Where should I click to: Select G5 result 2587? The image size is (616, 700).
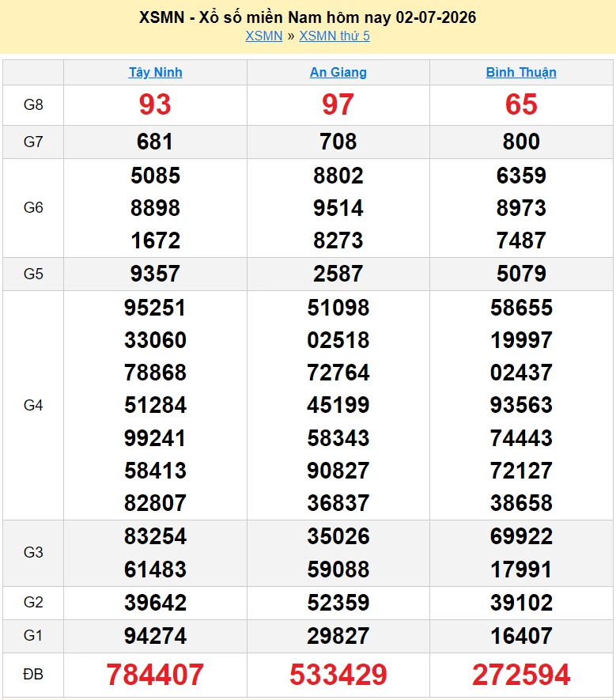(338, 274)
